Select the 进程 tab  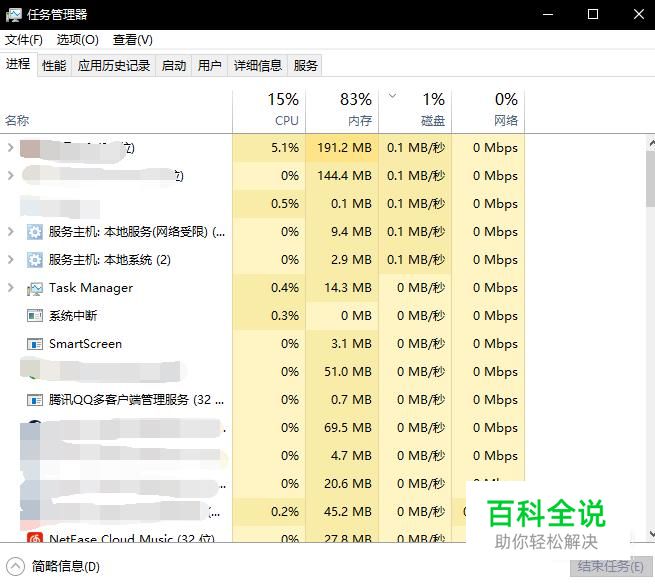[x=18, y=64]
